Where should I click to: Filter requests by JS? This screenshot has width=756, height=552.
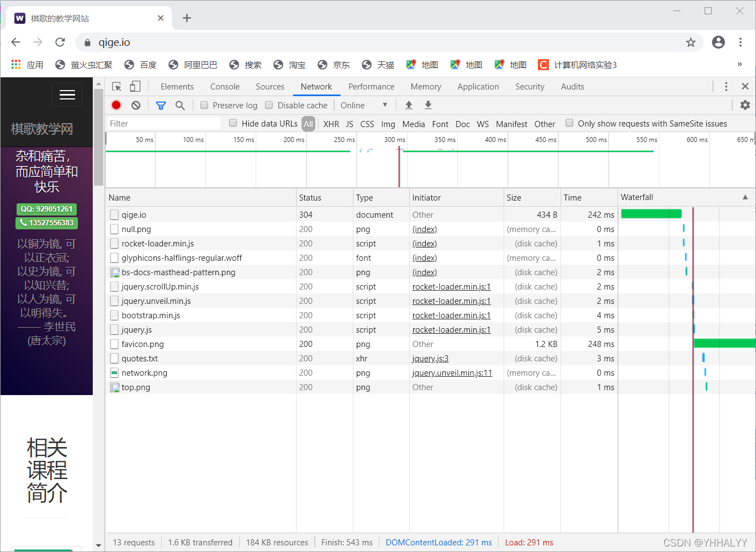(x=350, y=124)
